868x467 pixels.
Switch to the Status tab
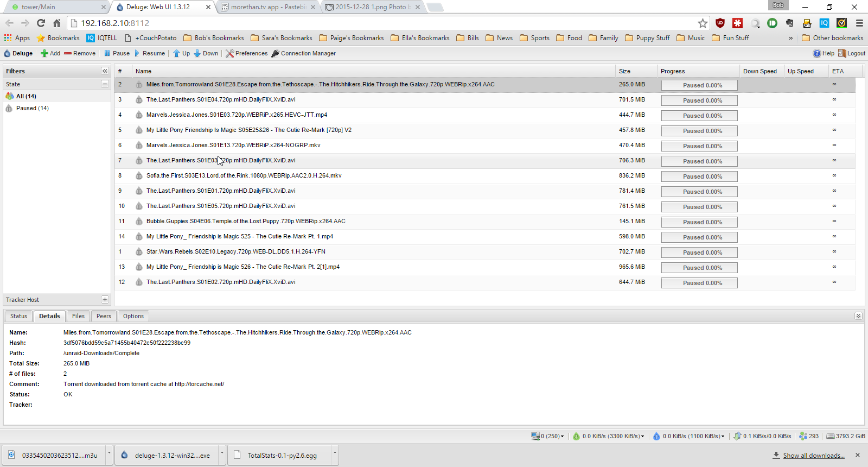[x=18, y=316]
